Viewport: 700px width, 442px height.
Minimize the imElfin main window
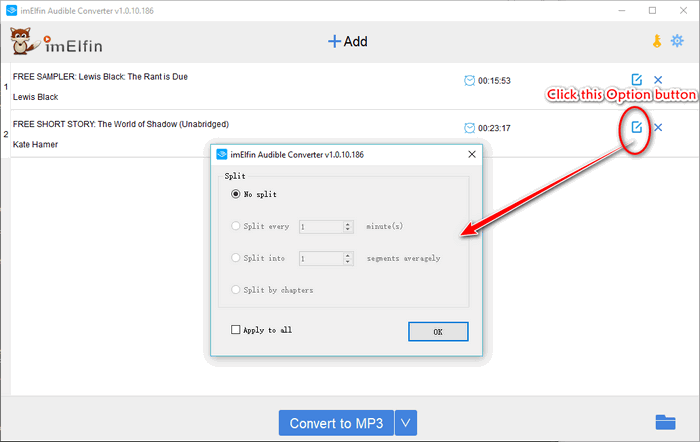point(621,10)
